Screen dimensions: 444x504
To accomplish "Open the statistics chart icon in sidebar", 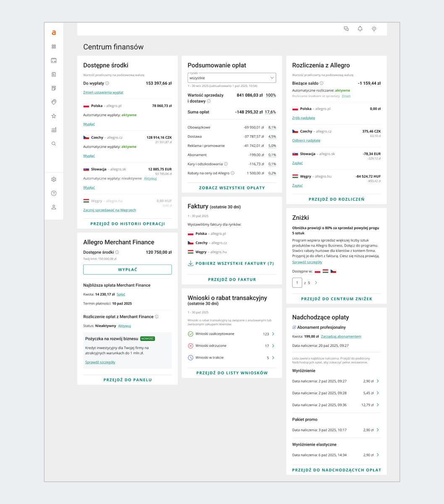I will point(54,130).
